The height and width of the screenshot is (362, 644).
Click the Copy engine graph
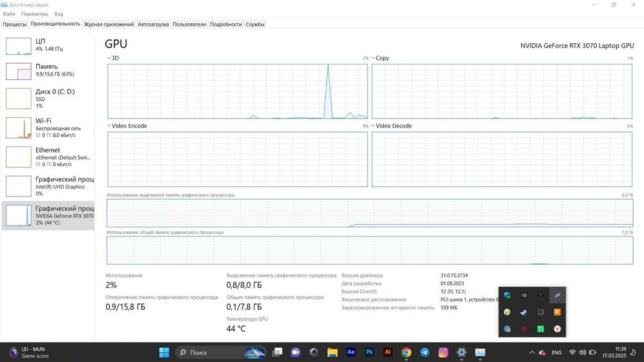[x=502, y=91]
